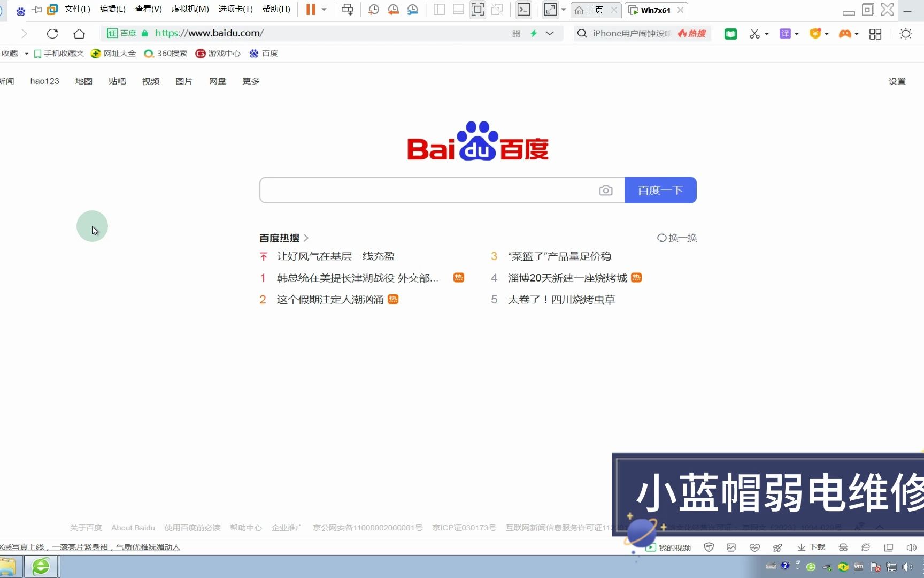This screenshot has height=578, width=924.
Task: Click the QR code icon in address bar
Action: pos(516,33)
